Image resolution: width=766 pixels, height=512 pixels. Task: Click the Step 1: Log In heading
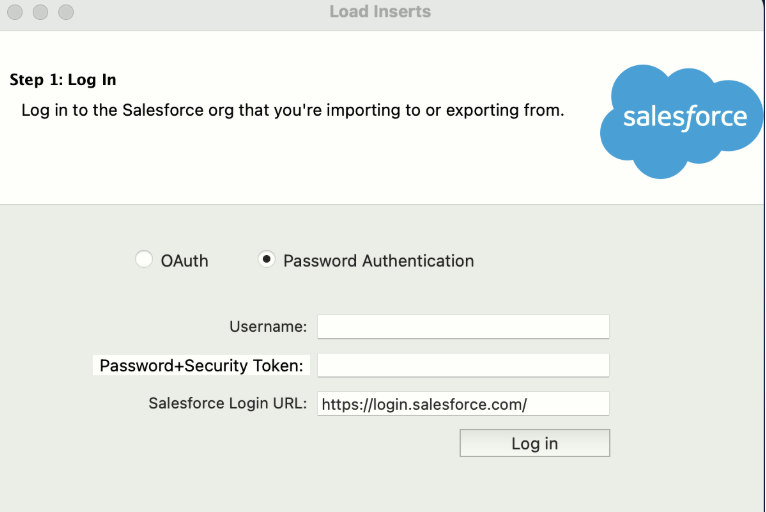[x=70, y=79]
